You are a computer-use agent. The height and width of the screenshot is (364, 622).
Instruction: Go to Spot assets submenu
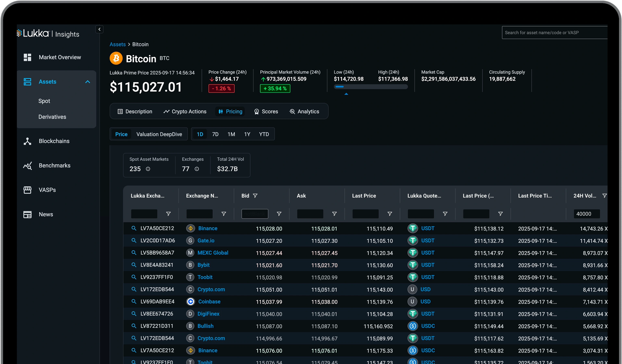44,101
